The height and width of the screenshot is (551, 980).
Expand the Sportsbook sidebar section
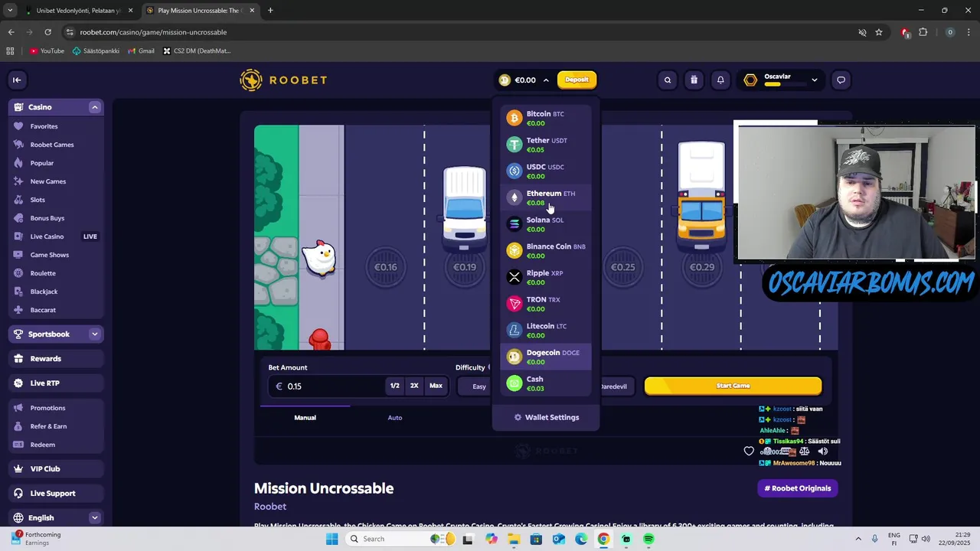coord(95,334)
